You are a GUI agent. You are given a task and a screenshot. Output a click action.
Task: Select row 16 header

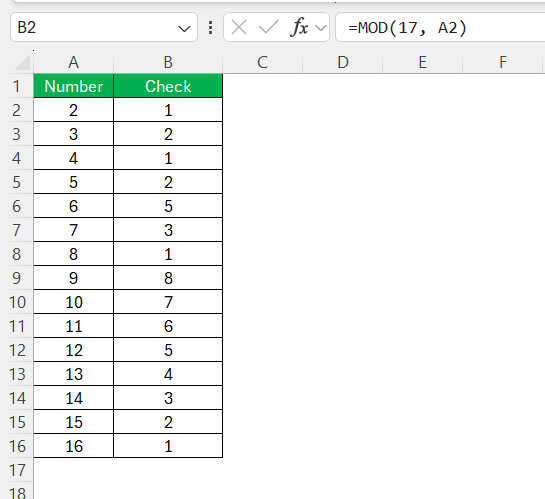click(x=17, y=445)
